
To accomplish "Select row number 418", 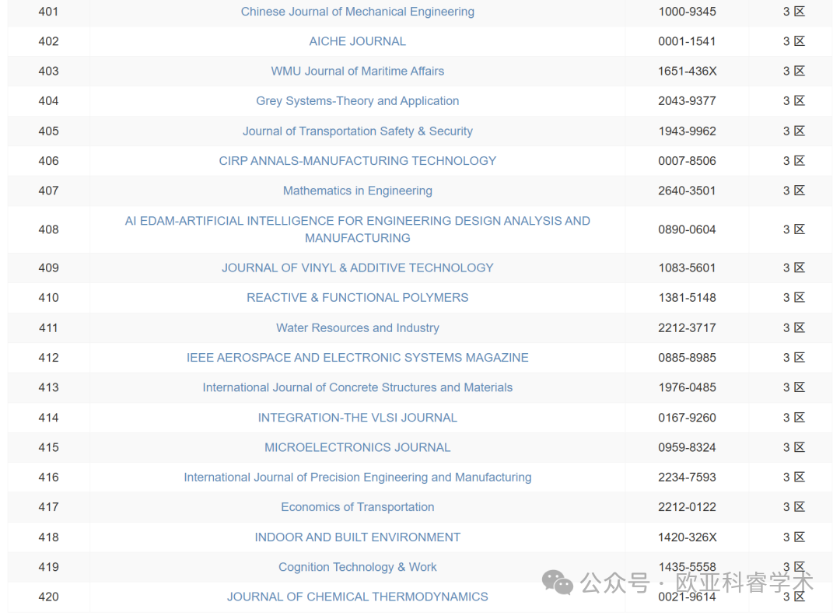I will 48,537.
